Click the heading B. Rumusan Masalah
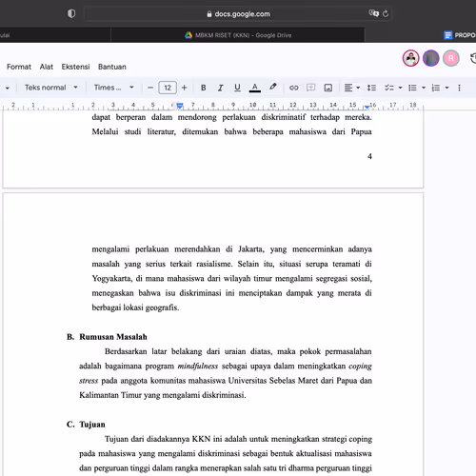Viewport: 476px width, 476px height. click(x=107, y=337)
